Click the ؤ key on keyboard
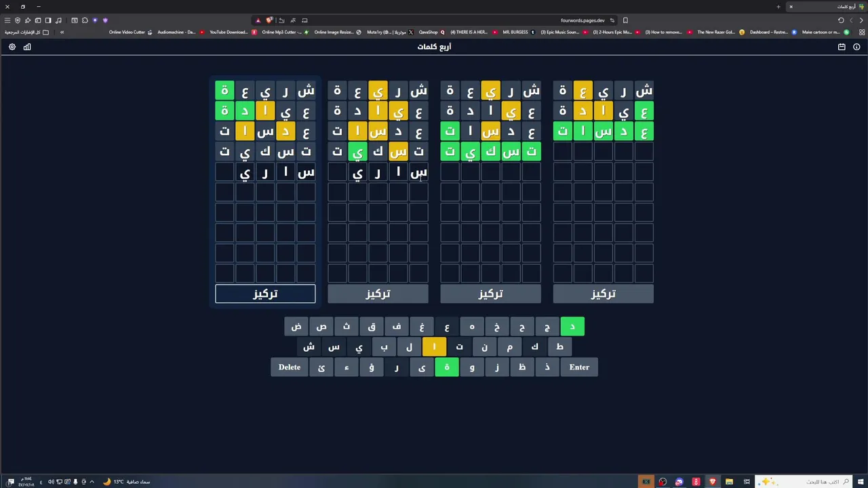This screenshot has height=488, width=868. [x=372, y=367]
